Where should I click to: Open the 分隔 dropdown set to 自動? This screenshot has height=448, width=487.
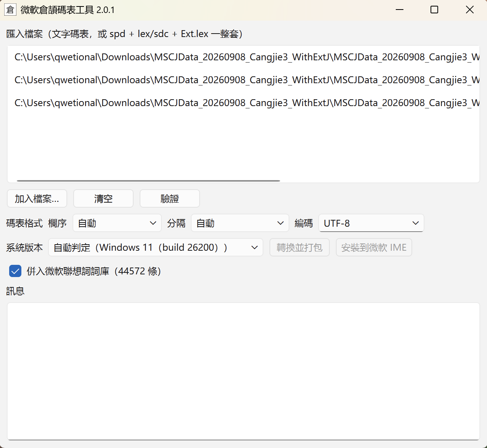pos(240,223)
